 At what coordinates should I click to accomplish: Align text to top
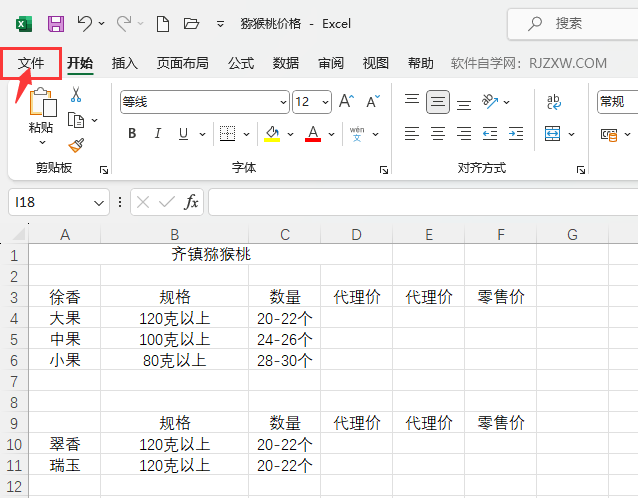click(x=412, y=100)
